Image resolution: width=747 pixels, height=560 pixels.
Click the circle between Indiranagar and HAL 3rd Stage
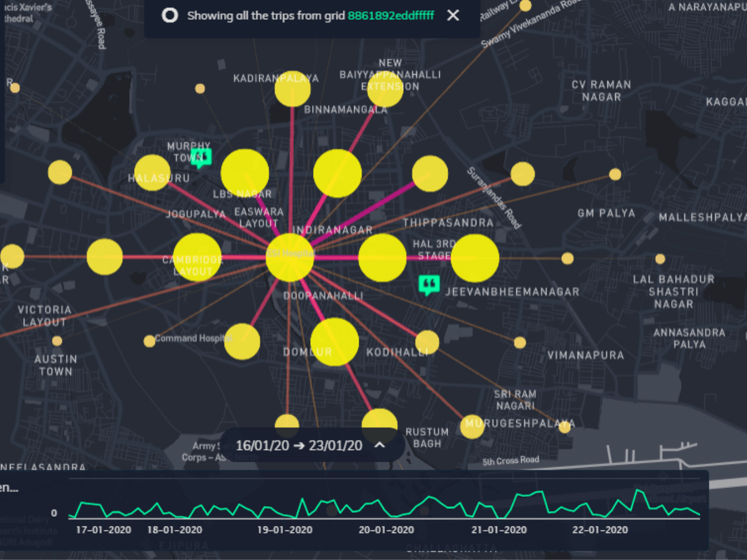click(x=382, y=258)
